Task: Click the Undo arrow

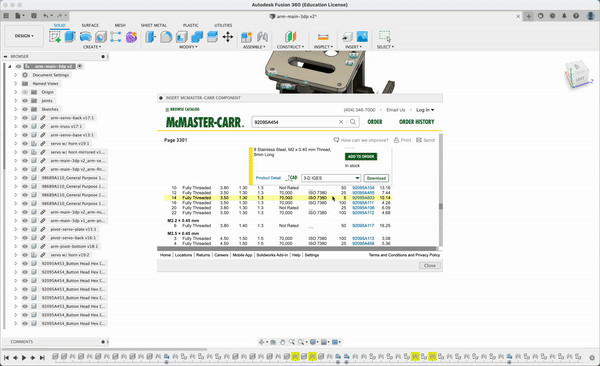Action: 46,16
